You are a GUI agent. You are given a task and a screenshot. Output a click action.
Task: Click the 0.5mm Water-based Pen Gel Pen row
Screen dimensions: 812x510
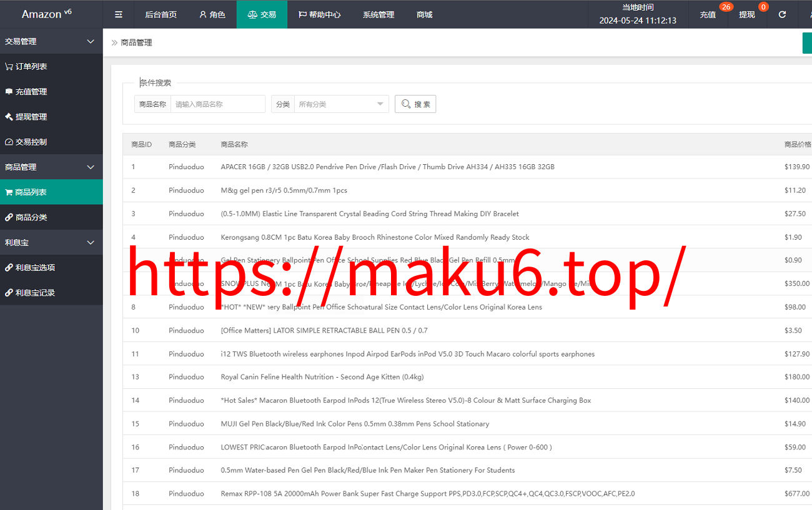(467, 470)
